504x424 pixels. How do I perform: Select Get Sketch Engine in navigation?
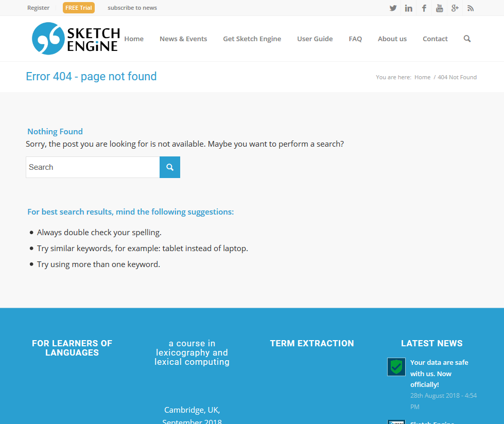pos(252,39)
